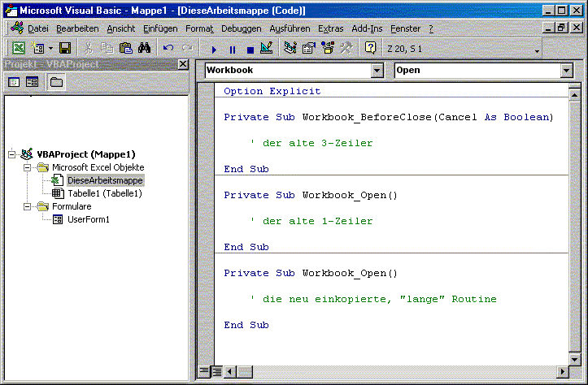Click the Workbook_BeforeClose procedure line
This screenshot has height=385, width=588.
[389, 117]
